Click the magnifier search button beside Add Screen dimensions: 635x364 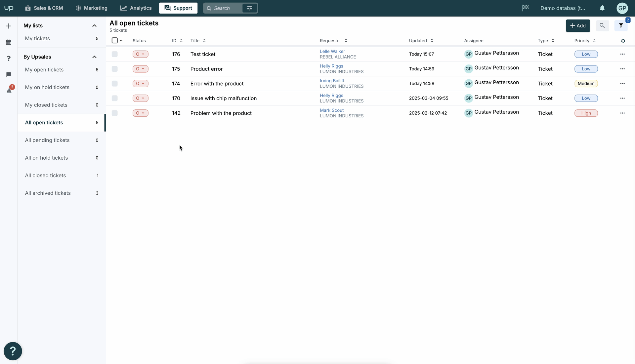coord(602,25)
